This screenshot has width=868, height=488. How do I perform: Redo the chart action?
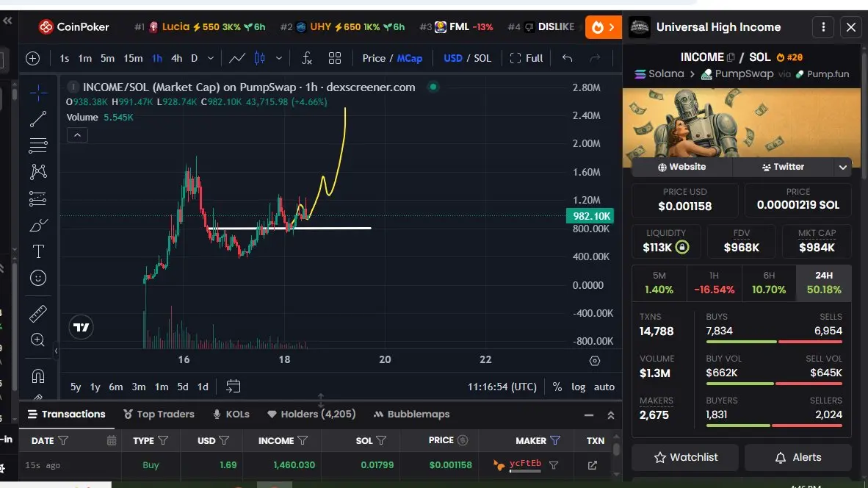(x=595, y=58)
